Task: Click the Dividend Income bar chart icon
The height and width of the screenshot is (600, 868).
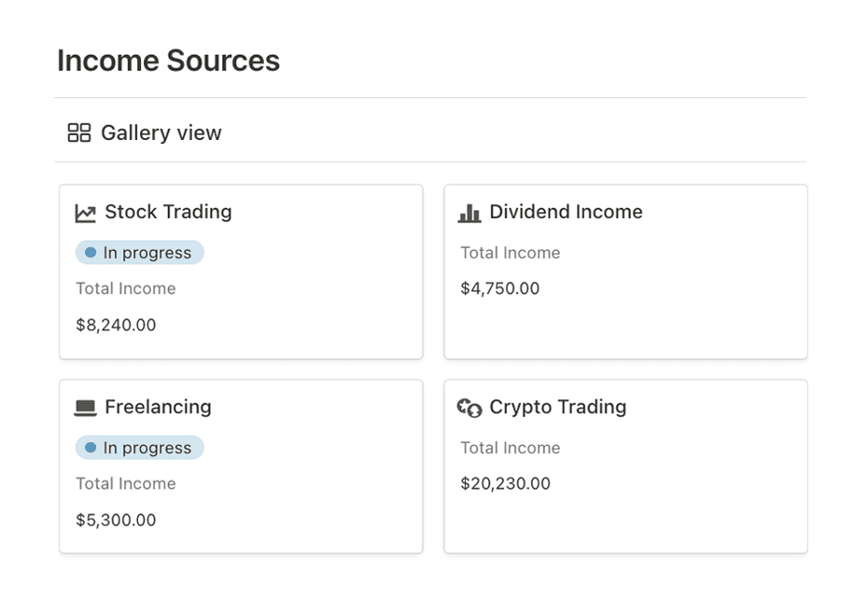Action: coord(469,212)
